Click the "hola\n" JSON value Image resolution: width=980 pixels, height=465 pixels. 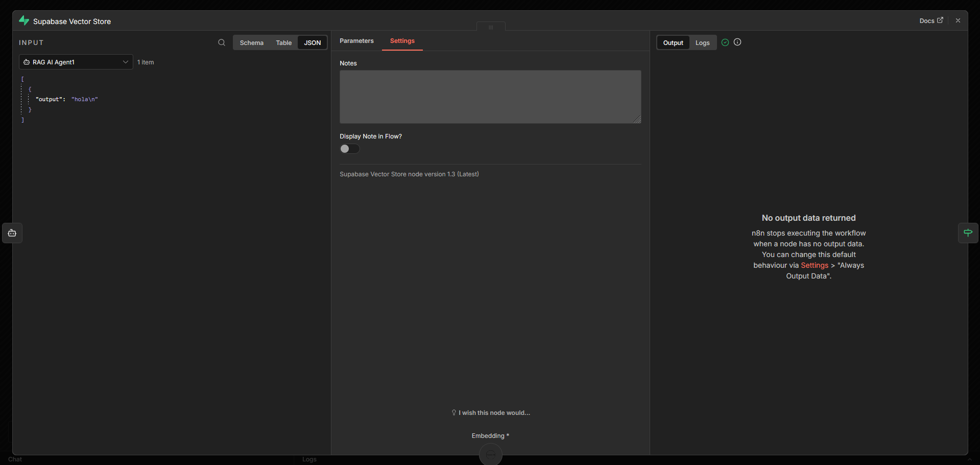click(85, 99)
